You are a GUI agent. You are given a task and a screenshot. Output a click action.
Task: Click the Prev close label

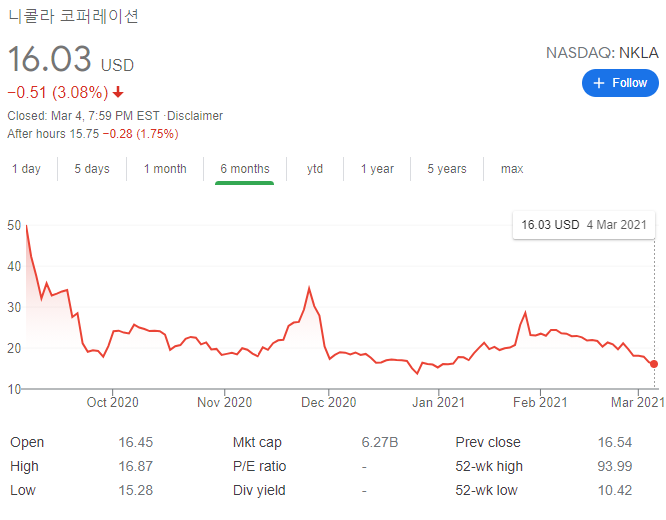(488, 442)
